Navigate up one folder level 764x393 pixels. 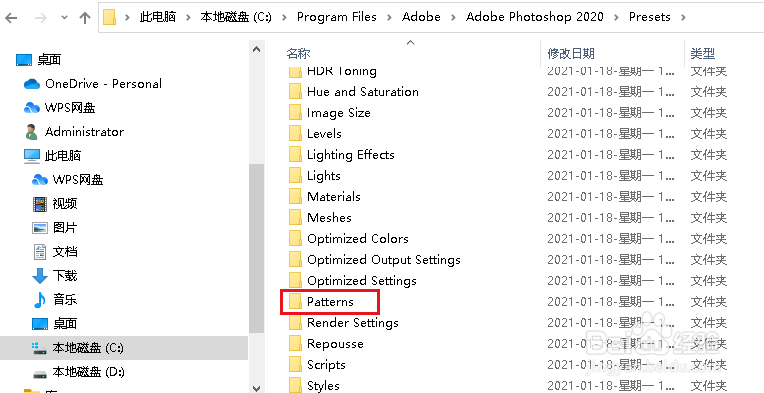coord(85,18)
